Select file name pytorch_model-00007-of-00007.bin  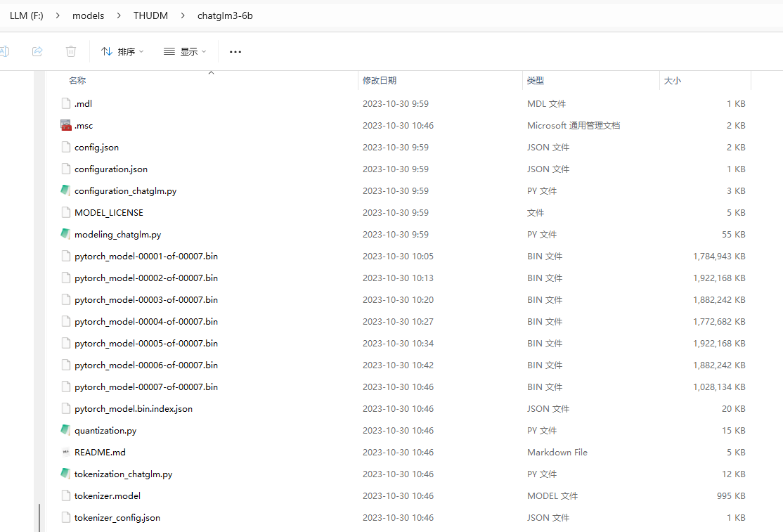click(146, 387)
